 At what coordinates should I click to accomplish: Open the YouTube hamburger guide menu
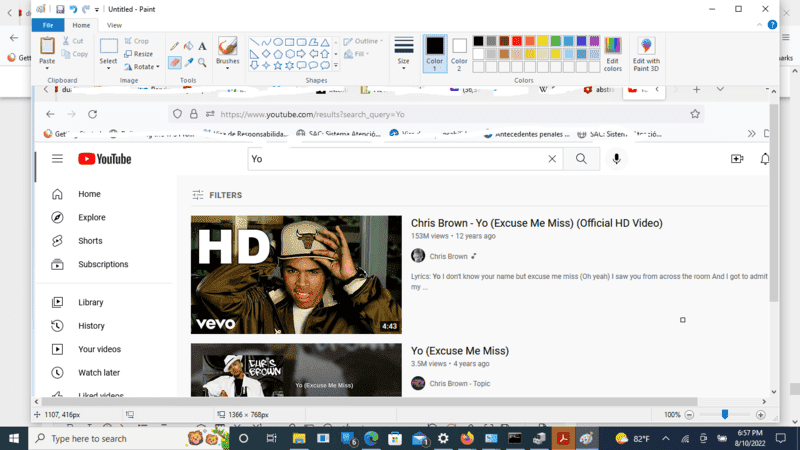tap(57, 159)
